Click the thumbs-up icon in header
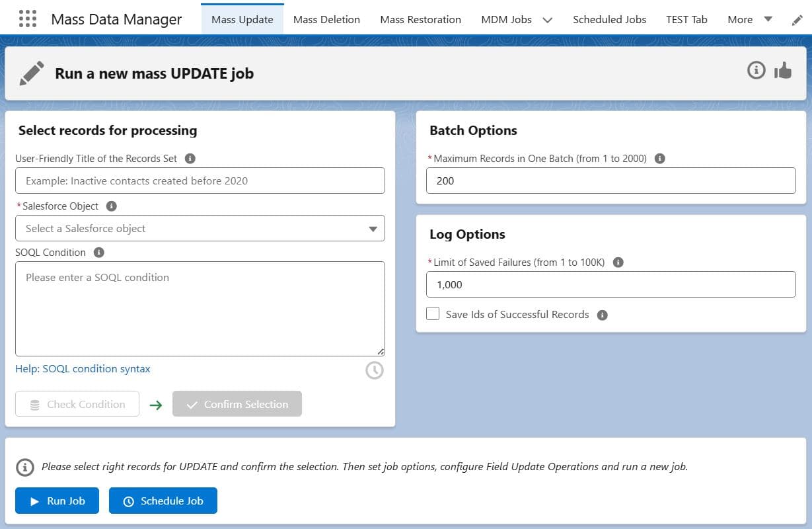812x529 pixels. coord(783,69)
